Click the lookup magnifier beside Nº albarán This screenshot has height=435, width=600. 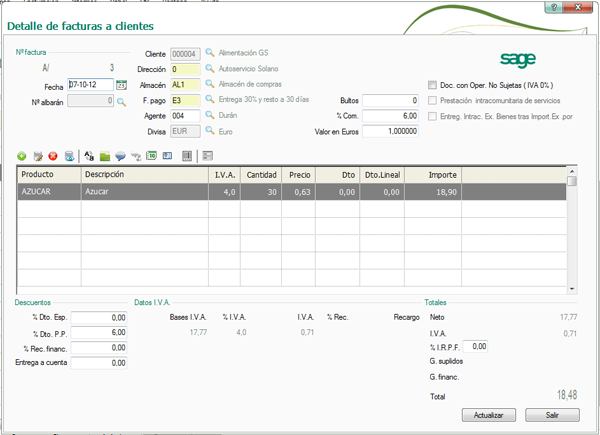pyautogui.click(x=122, y=101)
